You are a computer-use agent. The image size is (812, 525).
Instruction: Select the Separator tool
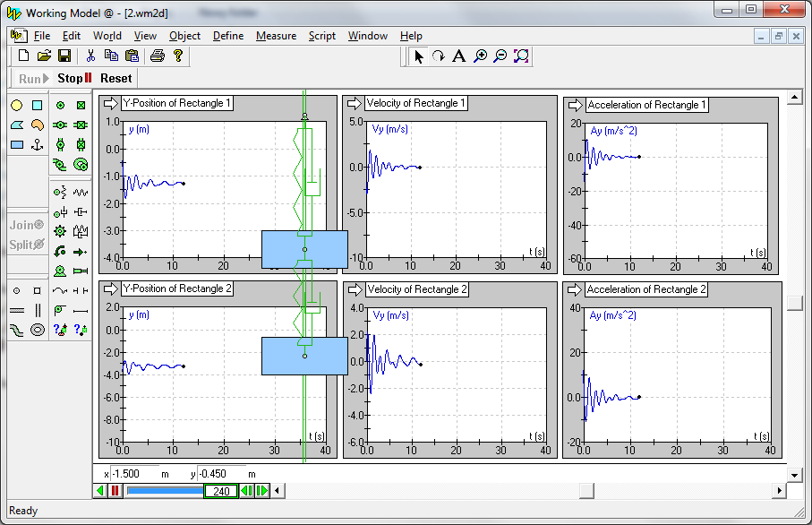pyautogui.click(x=81, y=291)
